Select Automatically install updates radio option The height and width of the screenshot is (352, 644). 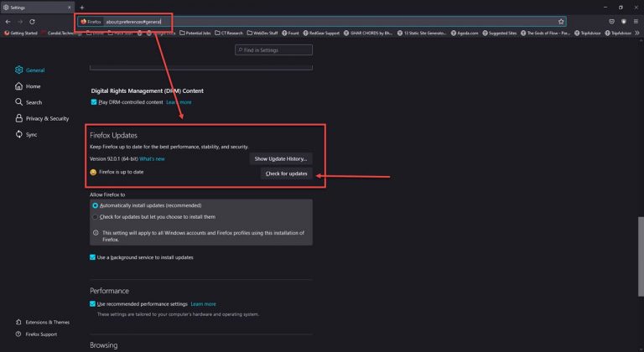coord(95,205)
